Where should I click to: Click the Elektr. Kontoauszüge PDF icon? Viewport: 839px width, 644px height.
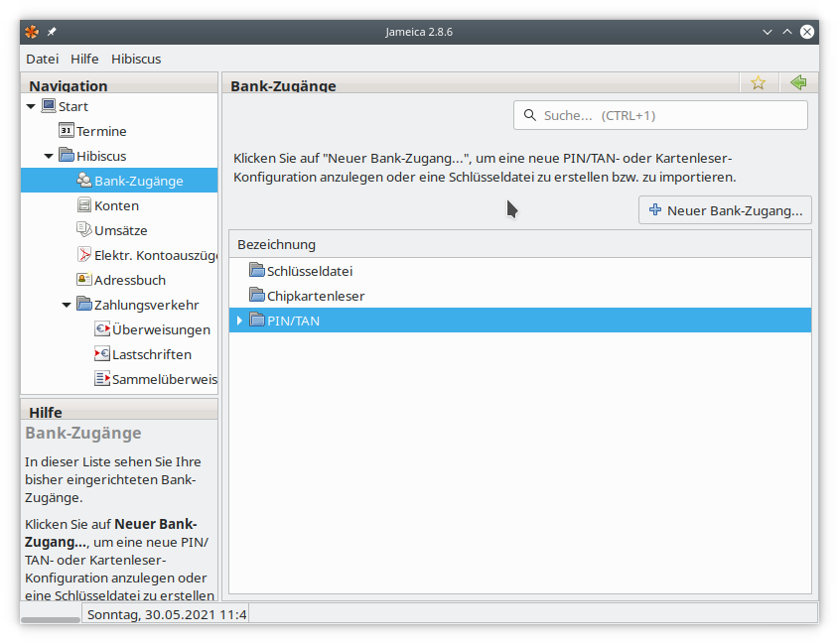(84, 254)
